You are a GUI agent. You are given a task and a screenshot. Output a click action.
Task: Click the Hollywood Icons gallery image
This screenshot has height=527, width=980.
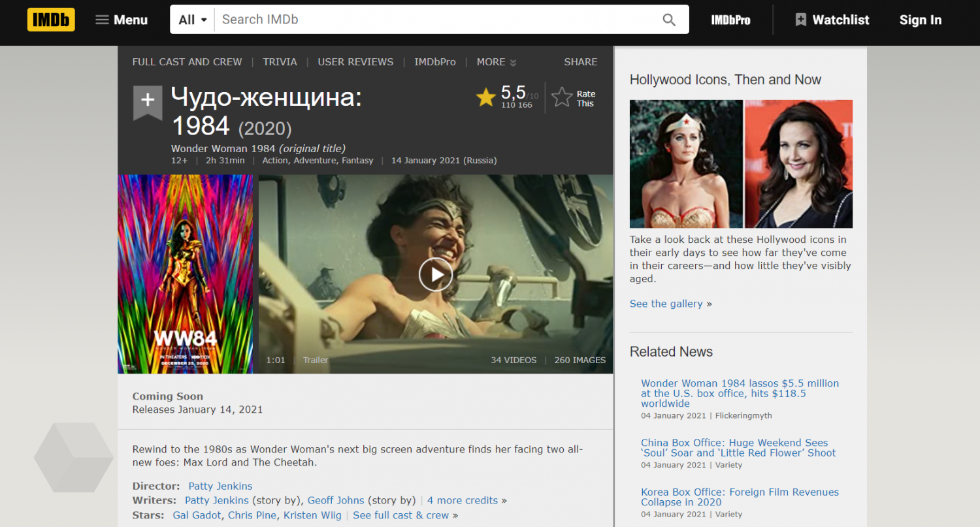741,164
